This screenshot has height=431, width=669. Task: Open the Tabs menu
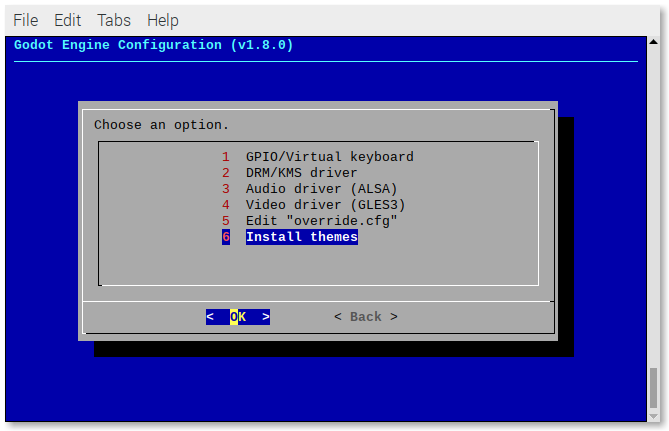[x=113, y=20]
